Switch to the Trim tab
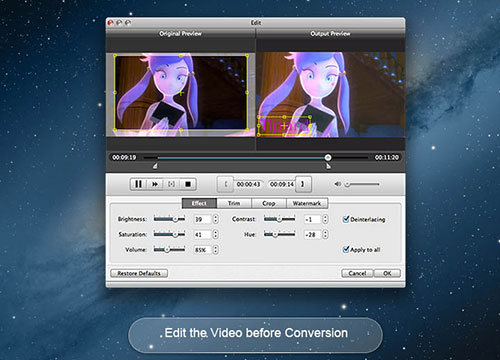 (234, 203)
